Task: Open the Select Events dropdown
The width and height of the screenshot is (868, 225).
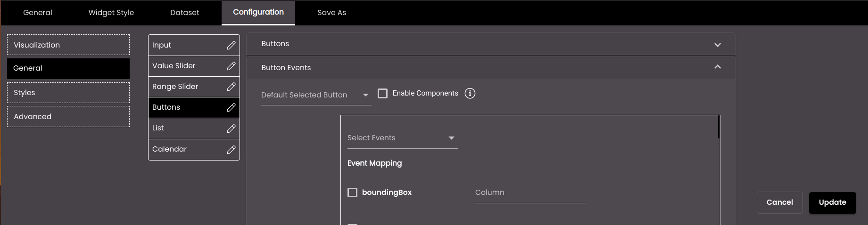Action: pos(402,138)
